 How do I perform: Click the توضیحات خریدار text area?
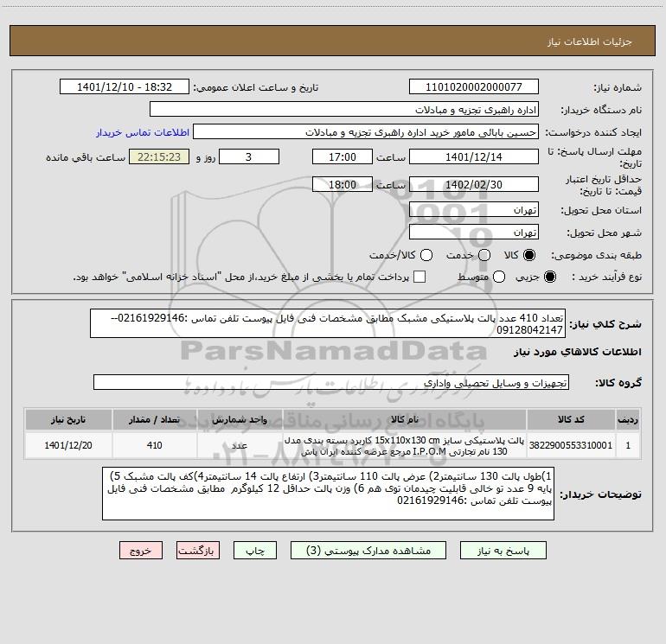coord(328,494)
